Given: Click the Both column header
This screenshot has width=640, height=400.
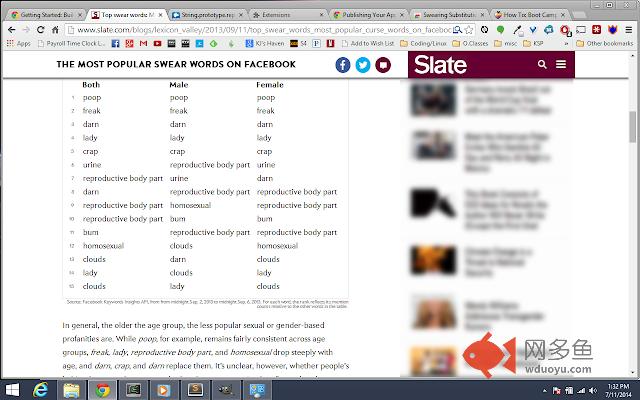Looking at the screenshot, I should (x=91, y=84).
